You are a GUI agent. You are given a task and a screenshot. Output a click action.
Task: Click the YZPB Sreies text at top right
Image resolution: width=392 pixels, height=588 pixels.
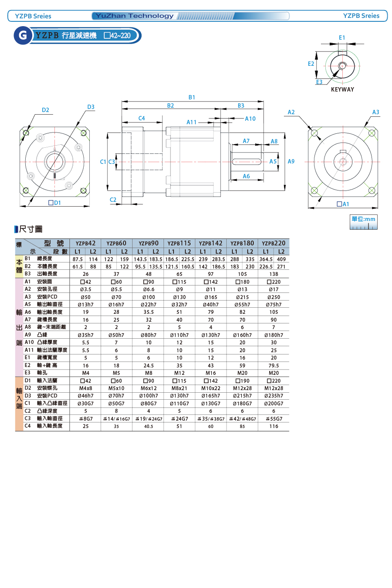[361, 16]
